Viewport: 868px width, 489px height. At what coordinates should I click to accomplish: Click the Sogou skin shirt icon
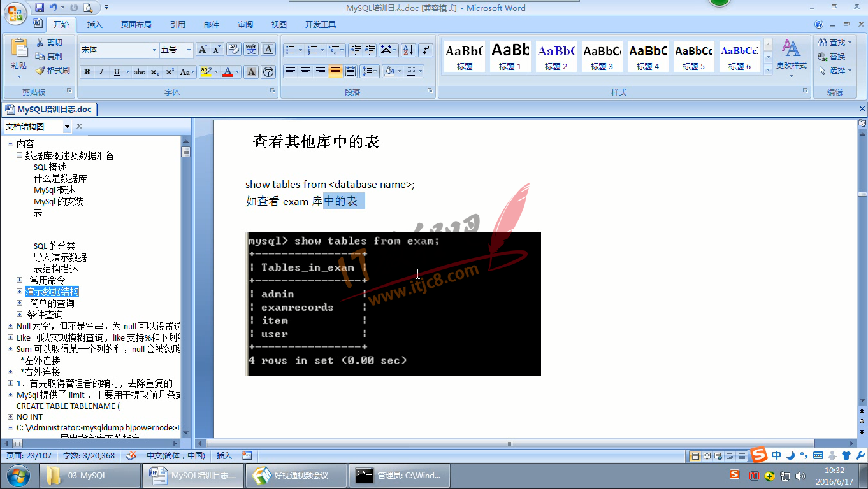click(846, 455)
